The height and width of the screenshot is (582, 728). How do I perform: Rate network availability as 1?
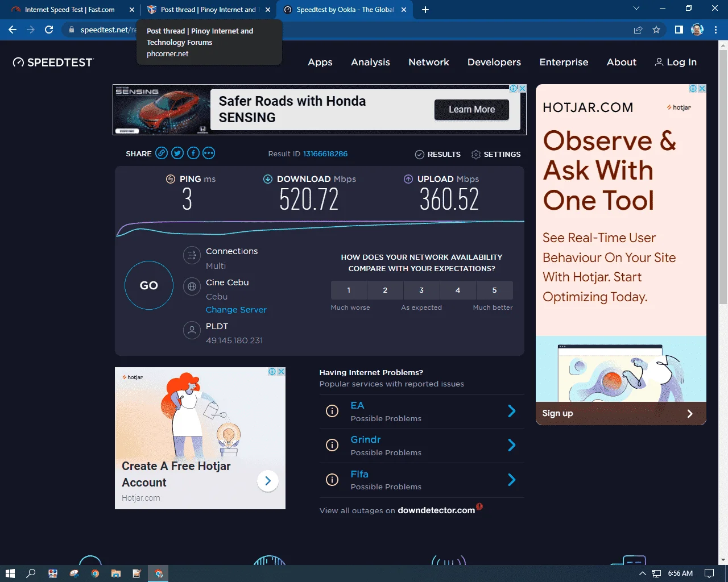(349, 290)
